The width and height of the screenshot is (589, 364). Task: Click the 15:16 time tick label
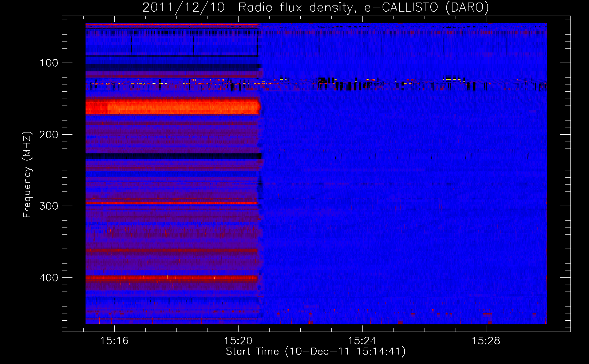coord(115,341)
